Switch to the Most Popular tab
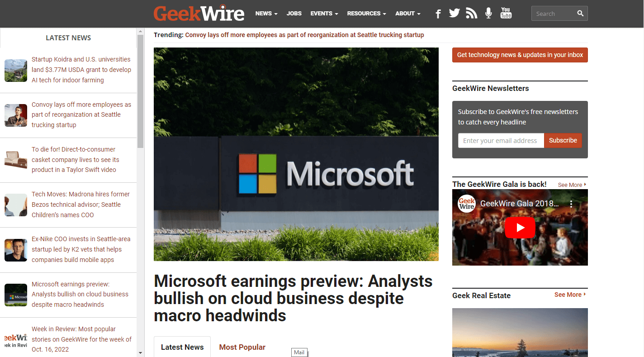 pyautogui.click(x=242, y=347)
